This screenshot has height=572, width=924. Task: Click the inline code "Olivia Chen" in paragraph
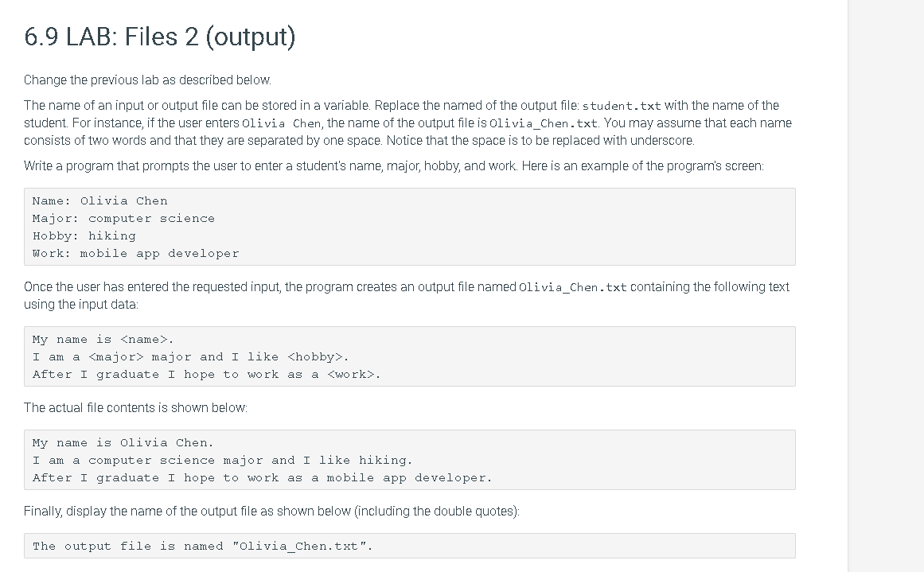pos(282,123)
